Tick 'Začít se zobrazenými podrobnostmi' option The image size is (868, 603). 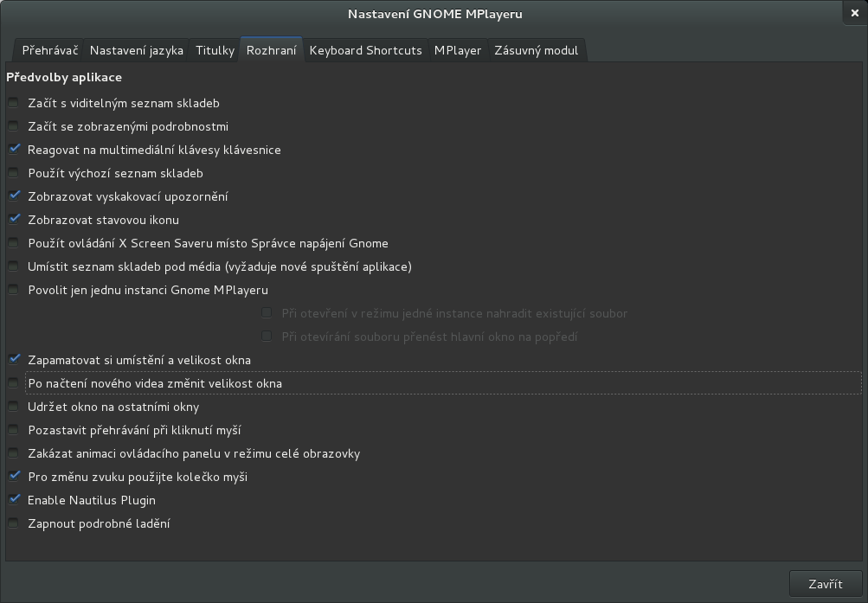pyautogui.click(x=13, y=126)
